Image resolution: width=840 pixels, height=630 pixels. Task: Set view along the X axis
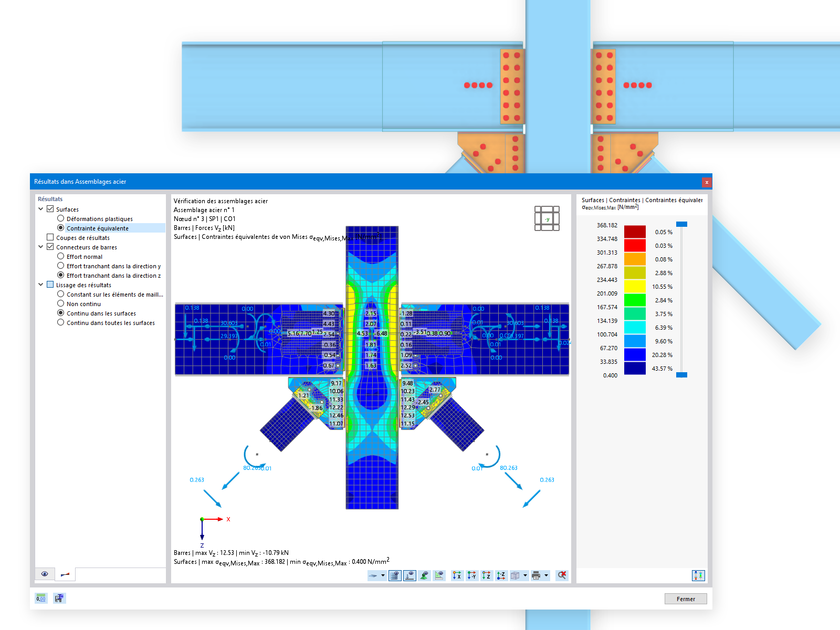click(457, 575)
